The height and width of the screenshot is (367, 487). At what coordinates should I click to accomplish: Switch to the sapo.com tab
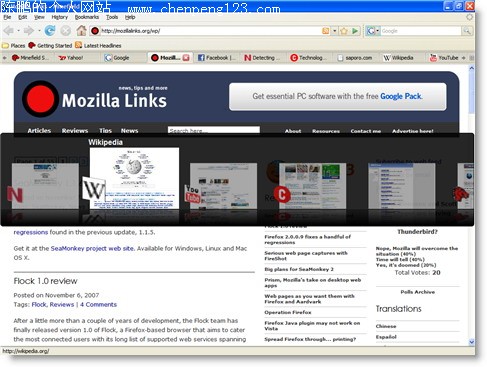click(x=355, y=58)
